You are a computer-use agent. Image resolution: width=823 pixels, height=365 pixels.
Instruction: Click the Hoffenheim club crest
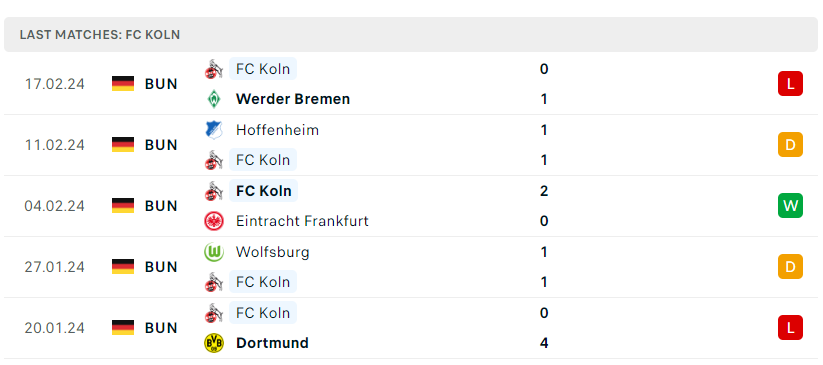(214, 130)
